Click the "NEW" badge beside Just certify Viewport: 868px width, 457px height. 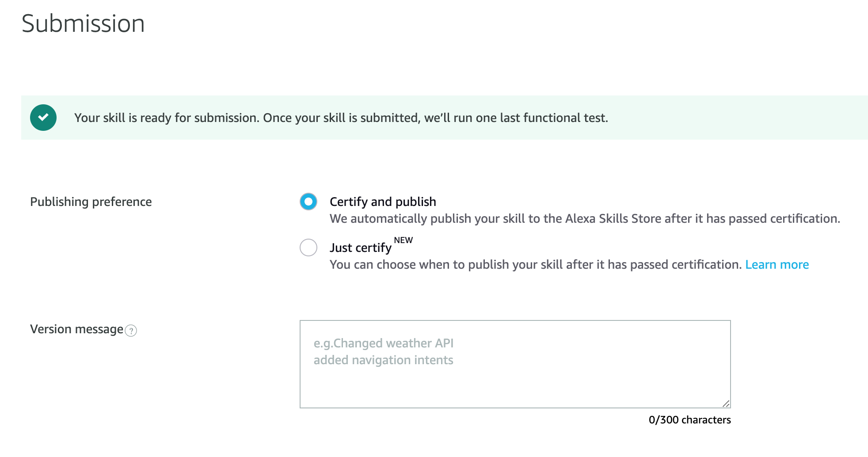(404, 240)
